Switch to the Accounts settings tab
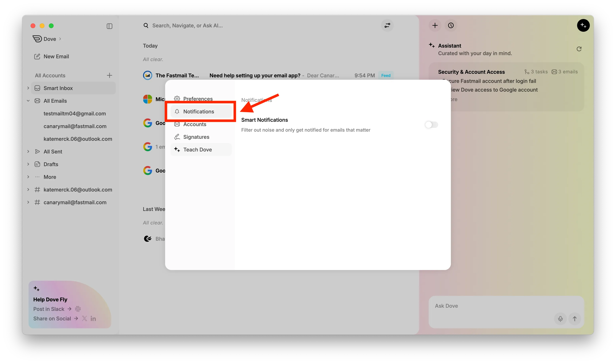 point(194,124)
